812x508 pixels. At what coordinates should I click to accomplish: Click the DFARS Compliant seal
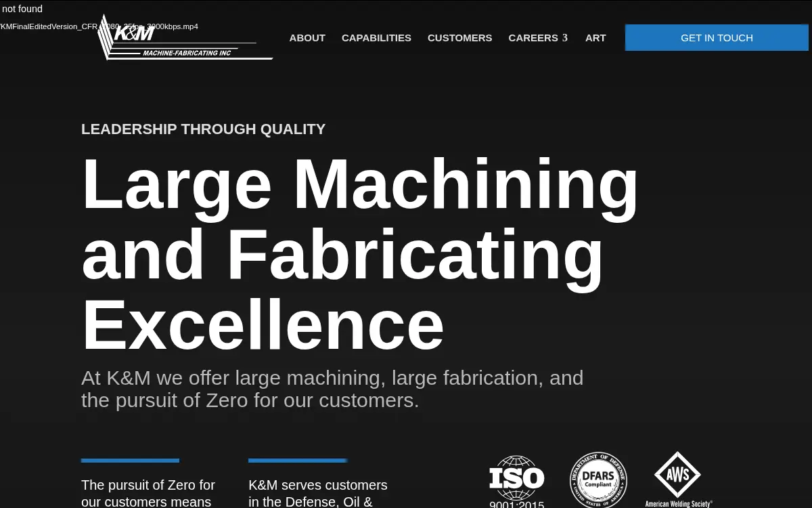598,480
